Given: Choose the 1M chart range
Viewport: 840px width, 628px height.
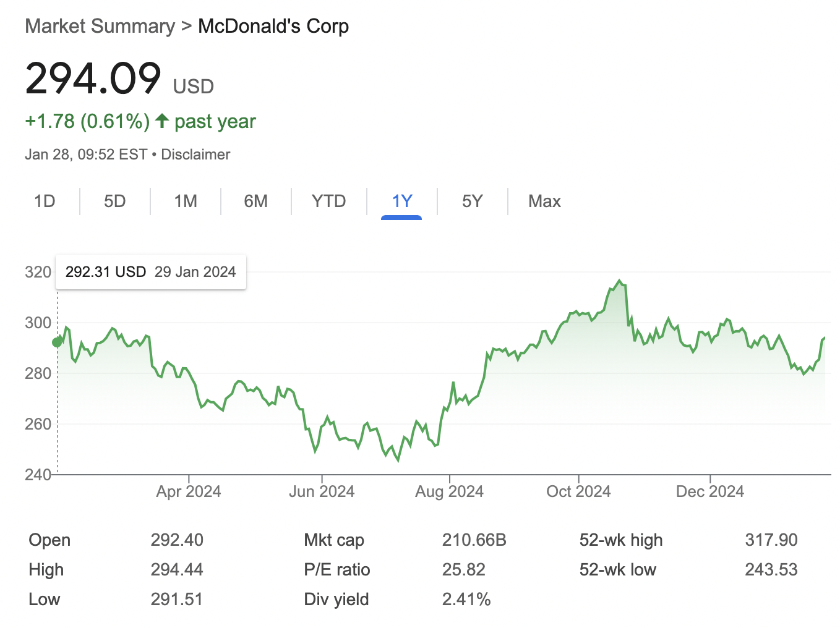Looking at the screenshot, I should click(x=186, y=202).
